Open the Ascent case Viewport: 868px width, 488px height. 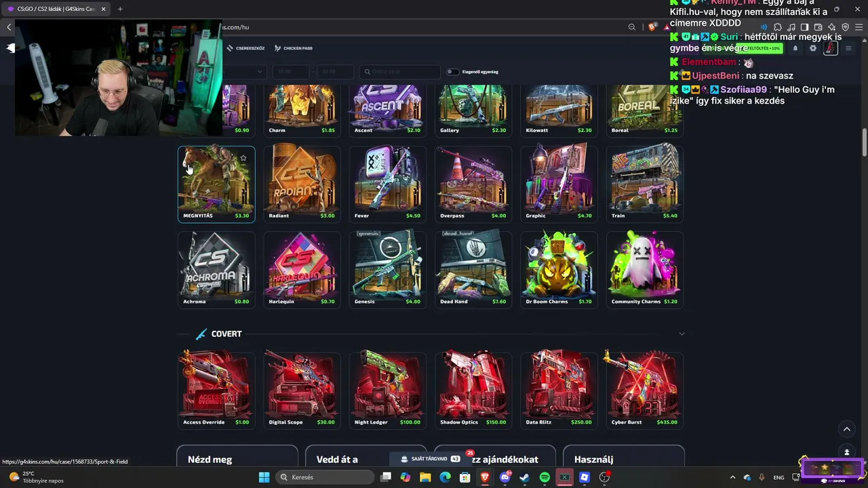(388, 110)
